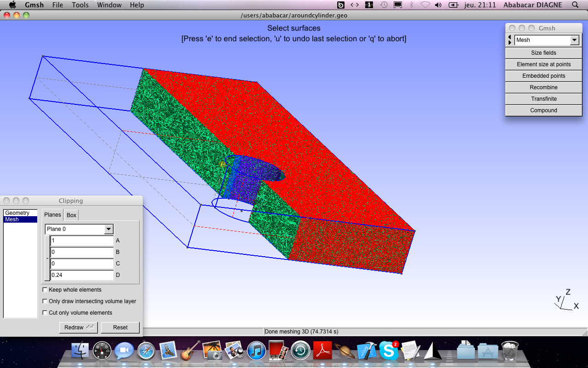Click the displays menu bar icon
This screenshot has height=368, width=588.
coord(398,5)
